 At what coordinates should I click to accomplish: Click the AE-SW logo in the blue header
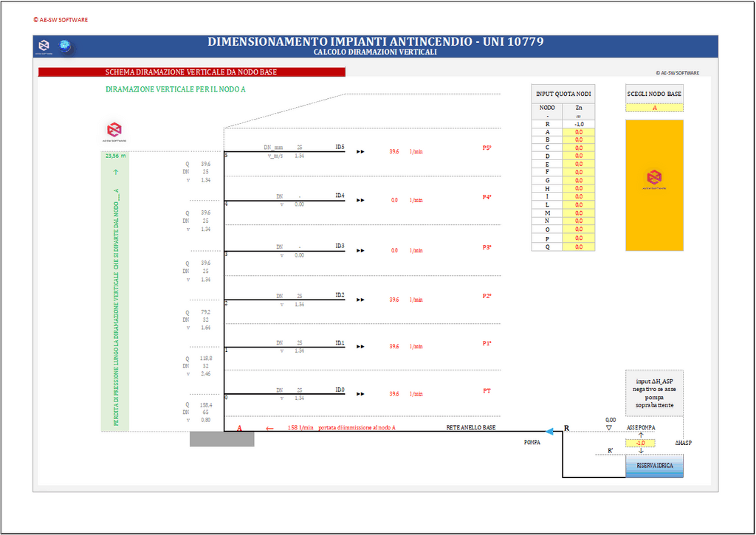tap(44, 46)
